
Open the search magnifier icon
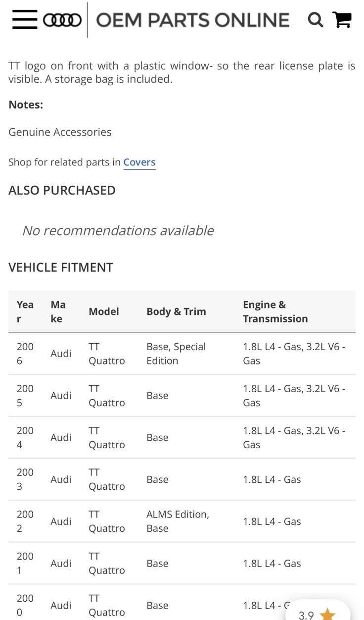[315, 20]
